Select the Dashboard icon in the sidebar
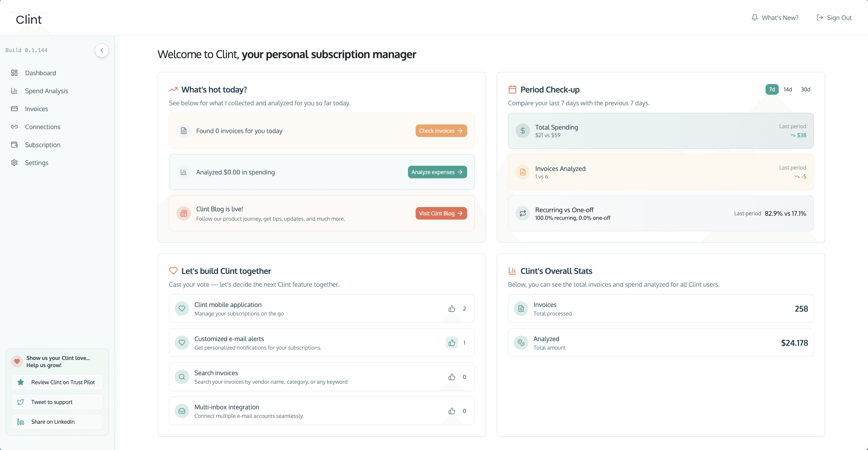The image size is (868, 450). (x=15, y=73)
